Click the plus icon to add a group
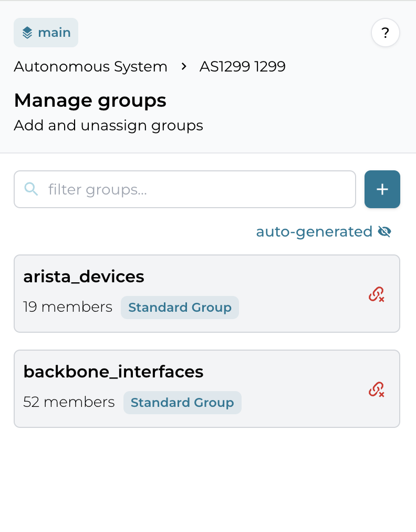Screen dimensions: 416x532 point(382,189)
